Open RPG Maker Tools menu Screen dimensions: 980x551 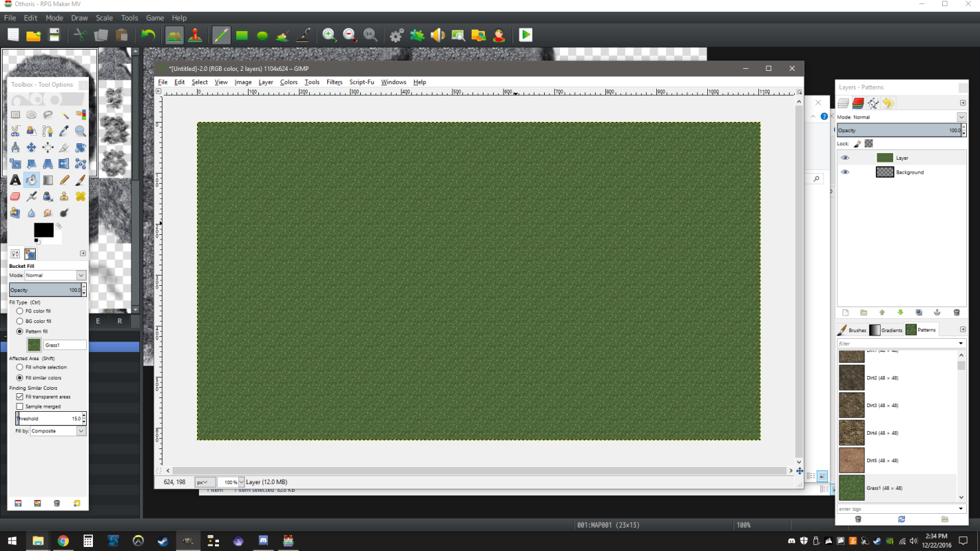click(x=129, y=18)
